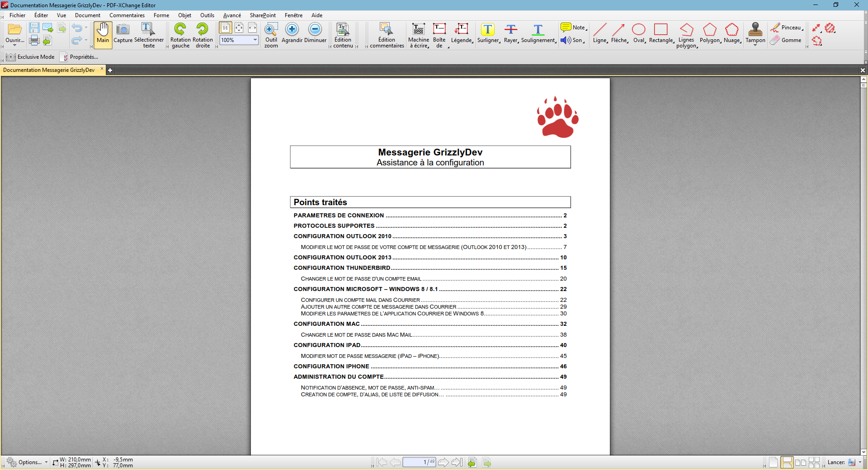Switch to Documentation Messagerie GrizzlyDev tab
This screenshot has width=868, height=470.
[49, 70]
